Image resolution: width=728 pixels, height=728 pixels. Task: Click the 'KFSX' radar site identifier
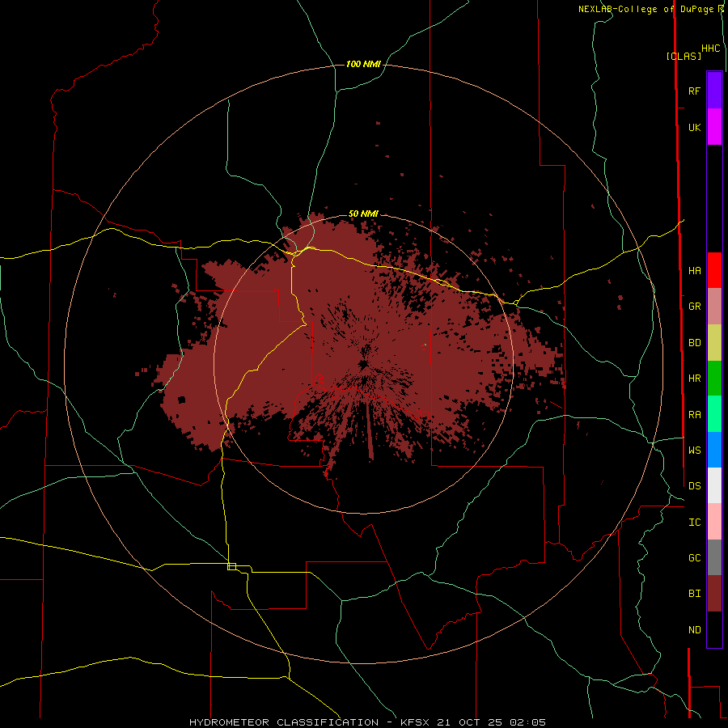point(417,722)
